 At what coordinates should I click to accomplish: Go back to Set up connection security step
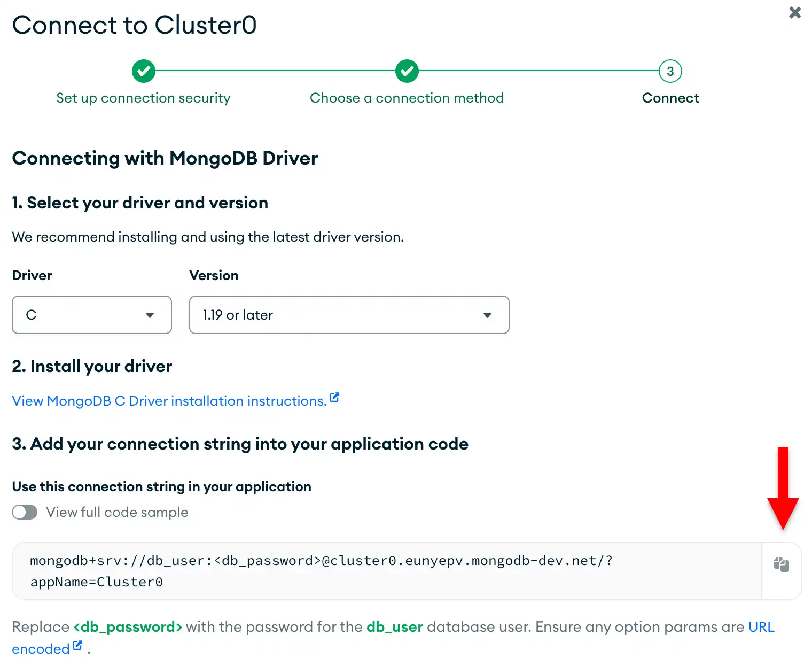coord(143,98)
